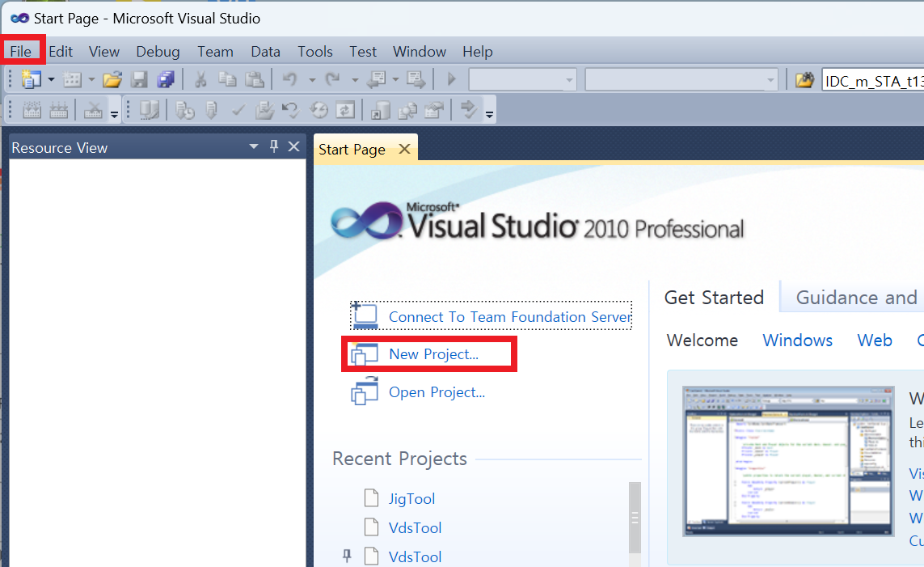Screen dimensions: 924x567
Task: Expand the Undo history dropdown arrow
Action: [312, 79]
